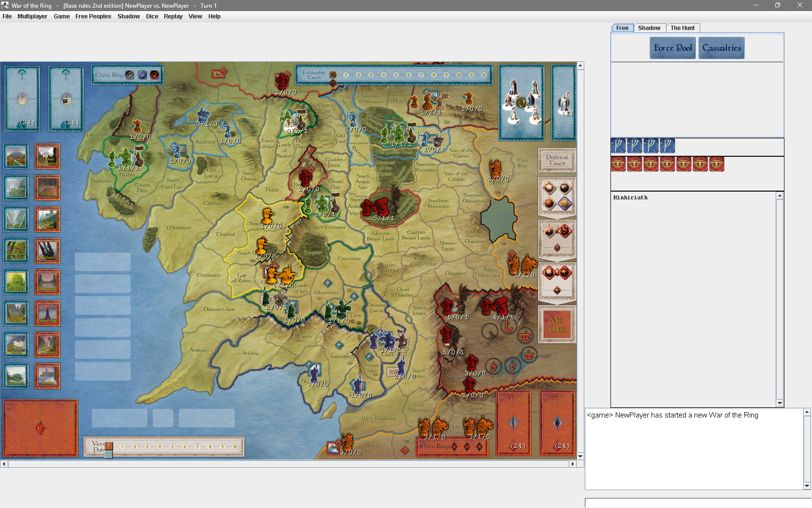The height and width of the screenshot is (508, 812).
Task: Open the Casualties panel
Action: (722, 48)
